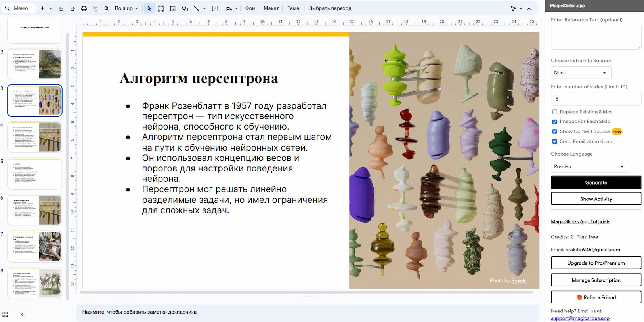Screen dimensions: 644x322
Task: Select slide 3 thumbnail
Action: point(35,101)
